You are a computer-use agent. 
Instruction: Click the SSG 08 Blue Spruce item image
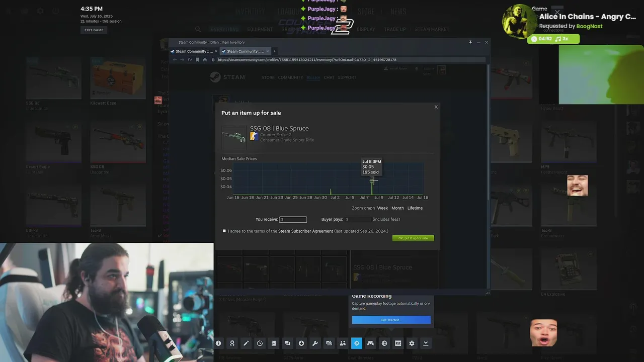(234, 137)
